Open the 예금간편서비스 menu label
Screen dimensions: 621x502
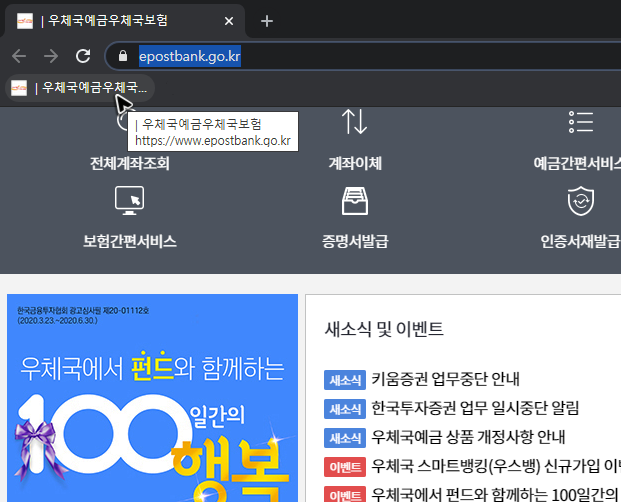(x=577, y=163)
